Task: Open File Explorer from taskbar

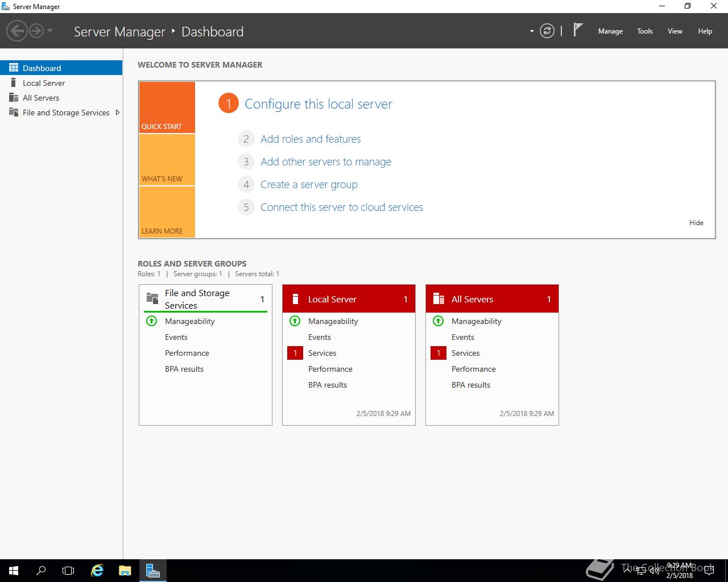Action: coord(125,571)
